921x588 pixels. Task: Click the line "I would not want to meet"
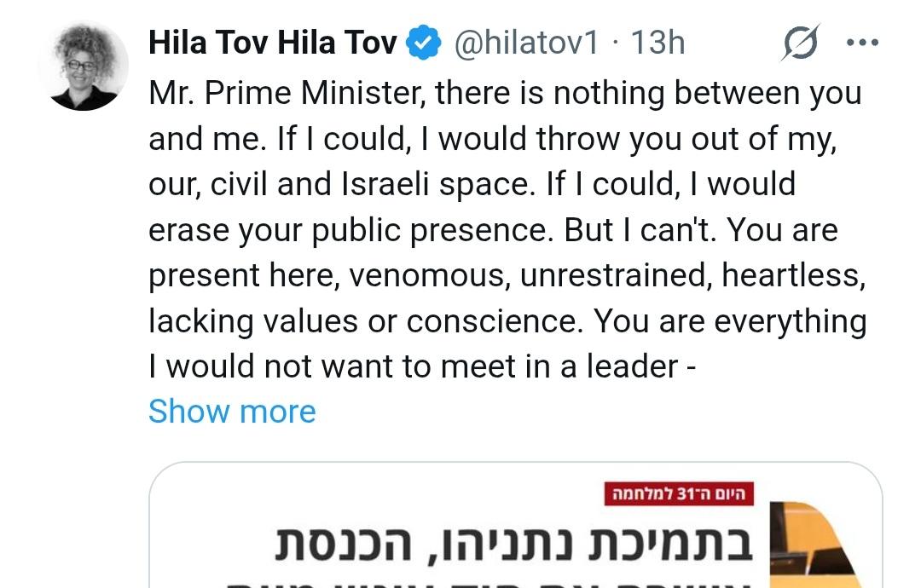coord(413,366)
